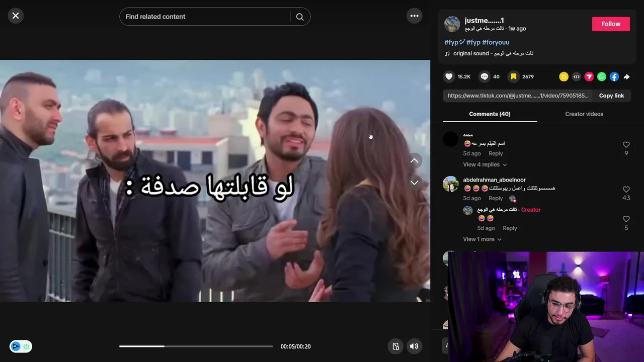This screenshot has height=362, width=644.
Task: Reply to the Creator's comment
Action: click(x=510, y=228)
